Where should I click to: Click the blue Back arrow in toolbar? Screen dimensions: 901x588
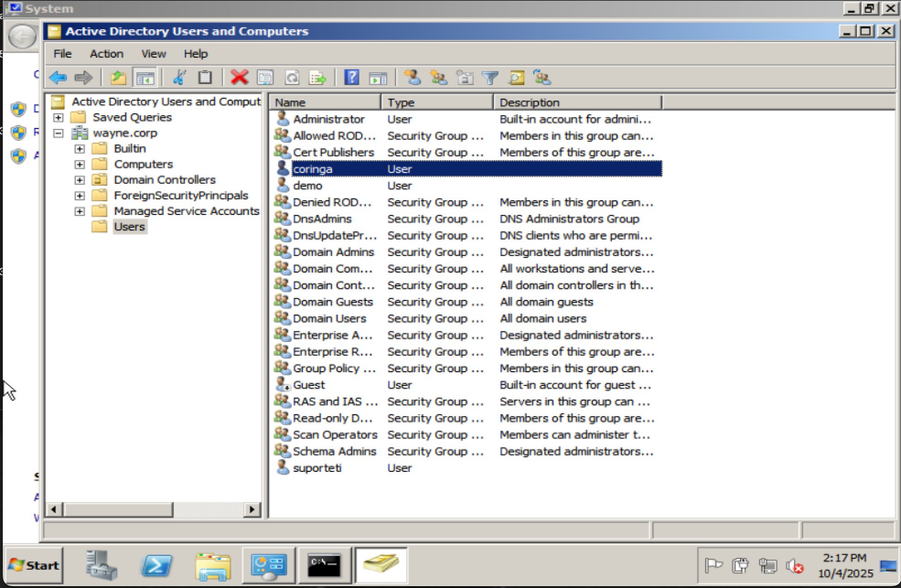58,78
